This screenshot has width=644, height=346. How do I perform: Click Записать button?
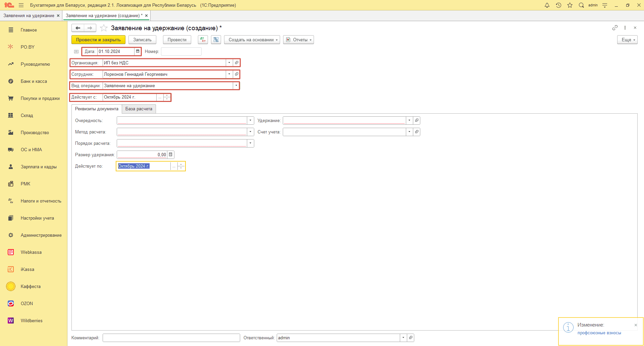pos(142,40)
